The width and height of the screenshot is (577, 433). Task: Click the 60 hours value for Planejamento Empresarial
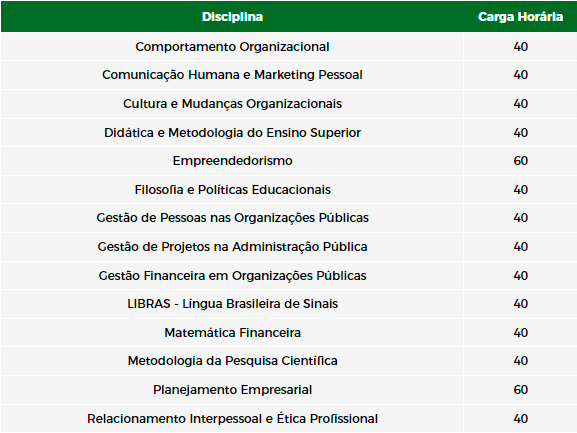[x=520, y=390]
